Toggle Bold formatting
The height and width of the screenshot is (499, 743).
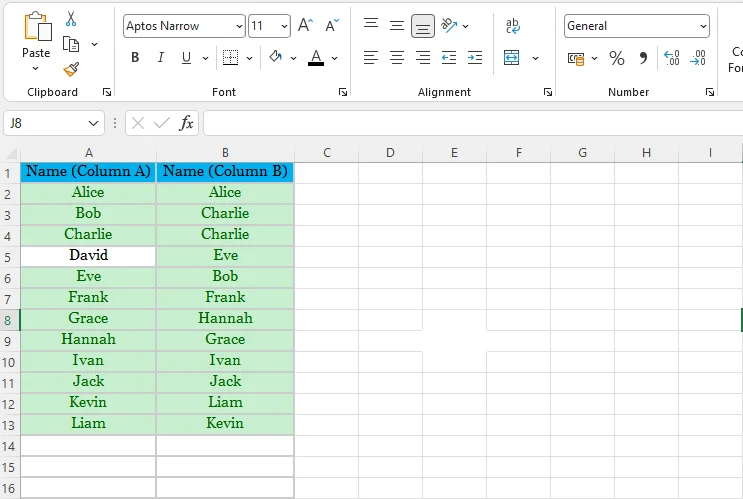click(x=135, y=58)
